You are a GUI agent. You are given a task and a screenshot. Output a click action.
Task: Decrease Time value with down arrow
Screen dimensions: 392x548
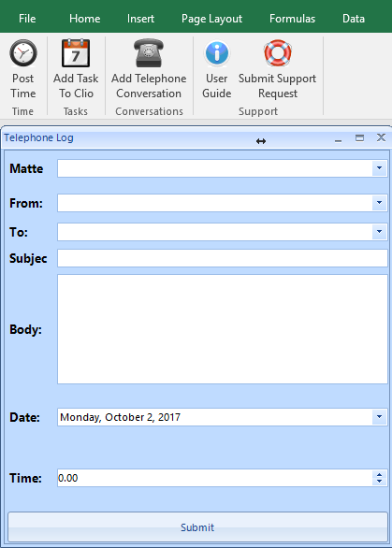[x=380, y=482]
